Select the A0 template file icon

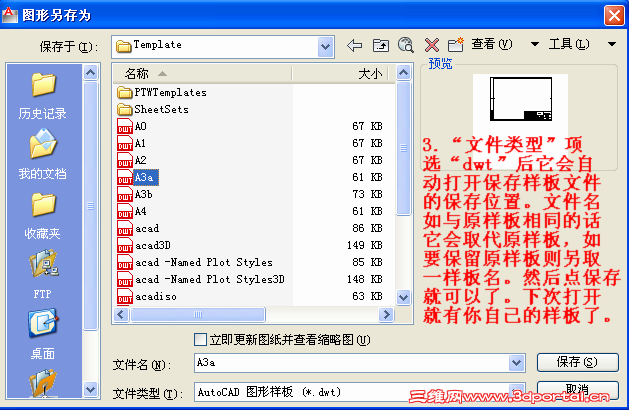pos(125,126)
